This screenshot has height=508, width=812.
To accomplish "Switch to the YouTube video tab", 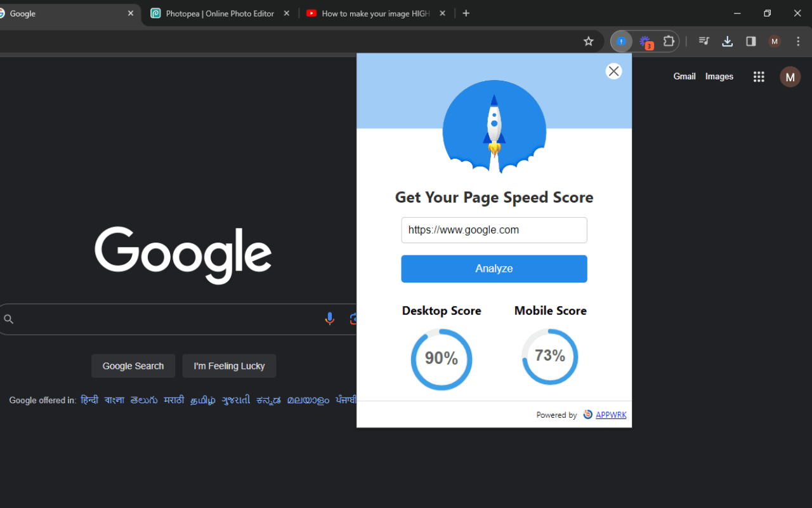I will pyautogui.click(x=374, y=13).
